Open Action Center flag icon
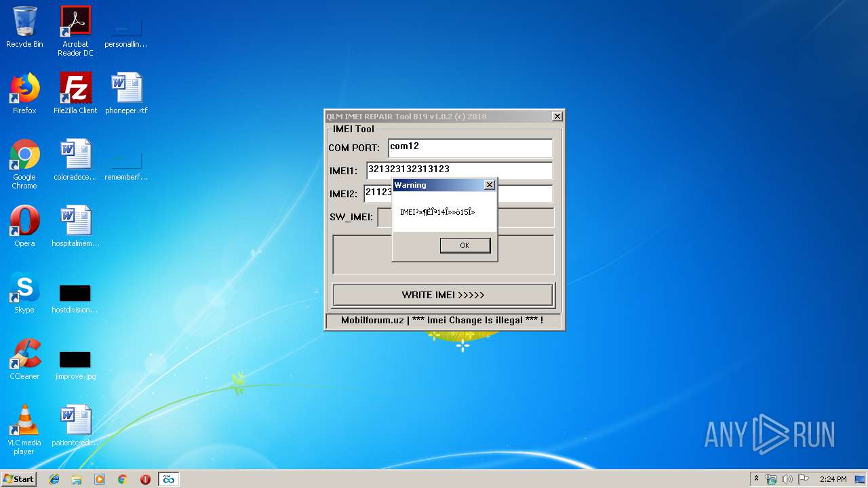The width and height of the screenshot is (868, 488). tap(804, 479)
